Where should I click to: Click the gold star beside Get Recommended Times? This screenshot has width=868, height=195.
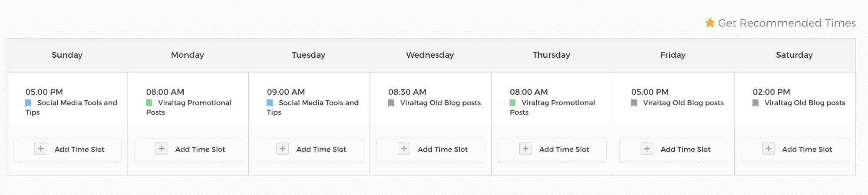[710, 23]
